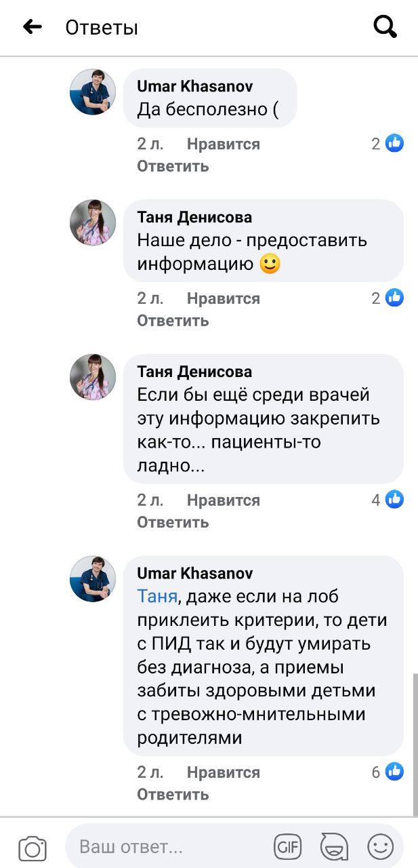Like Таня's comment about "среди врачей"
Viewport: 418px width, 868px height.
pos(223,500)
